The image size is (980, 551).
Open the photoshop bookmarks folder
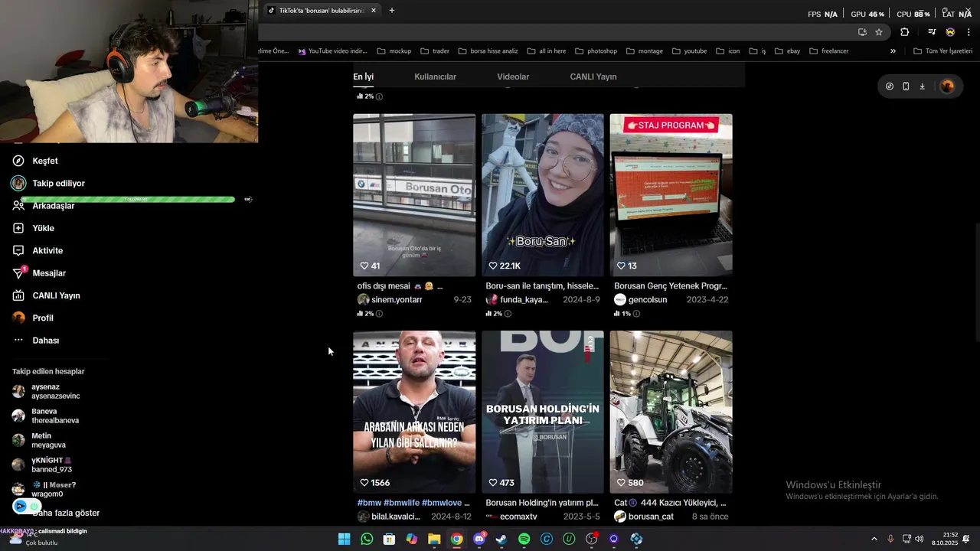click(596, 51)
